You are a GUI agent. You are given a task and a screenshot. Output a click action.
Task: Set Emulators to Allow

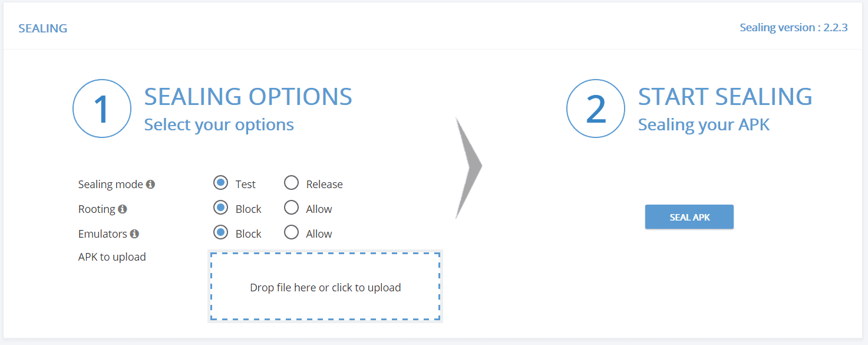291,233
